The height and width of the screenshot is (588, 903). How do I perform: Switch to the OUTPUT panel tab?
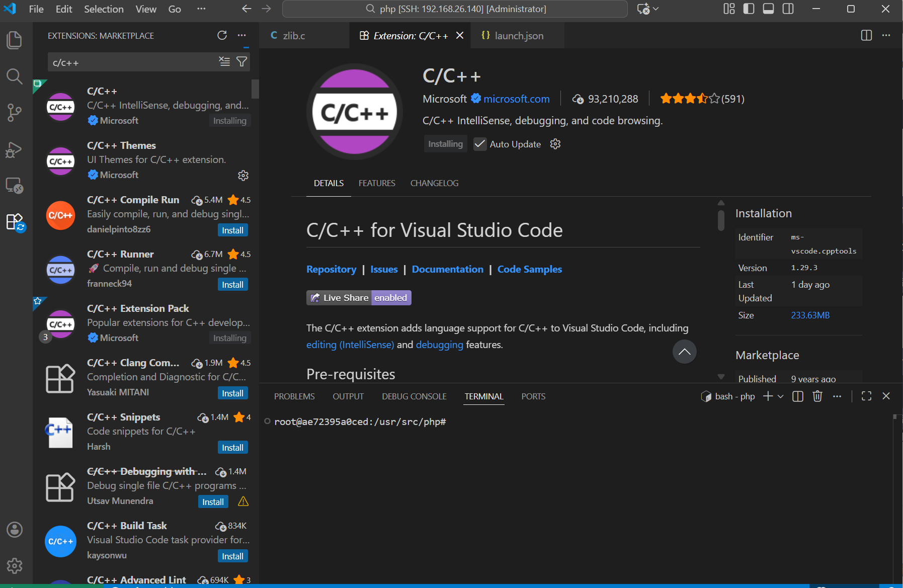pyautogui.click(x=348, y=396)
